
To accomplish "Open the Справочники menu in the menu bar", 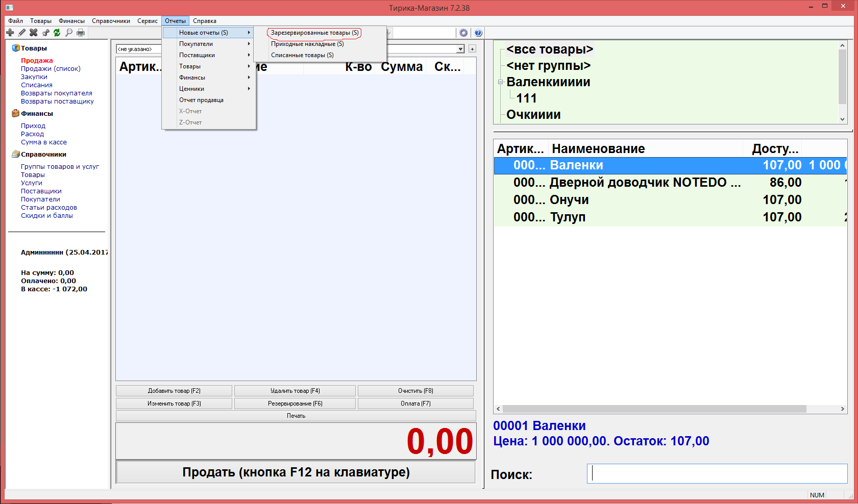I will 111,21.
